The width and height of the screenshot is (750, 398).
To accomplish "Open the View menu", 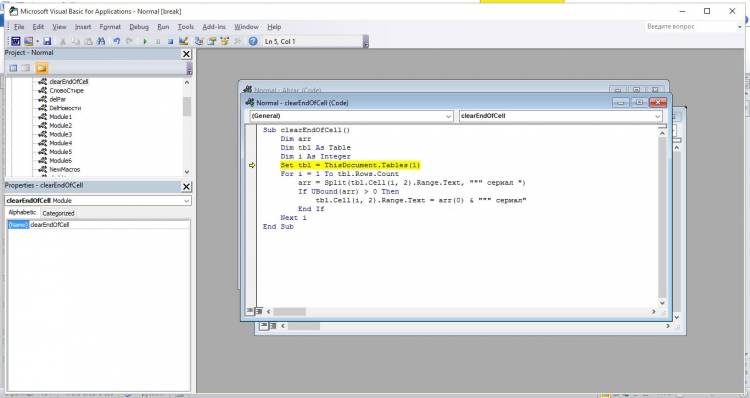I will 59,27.
